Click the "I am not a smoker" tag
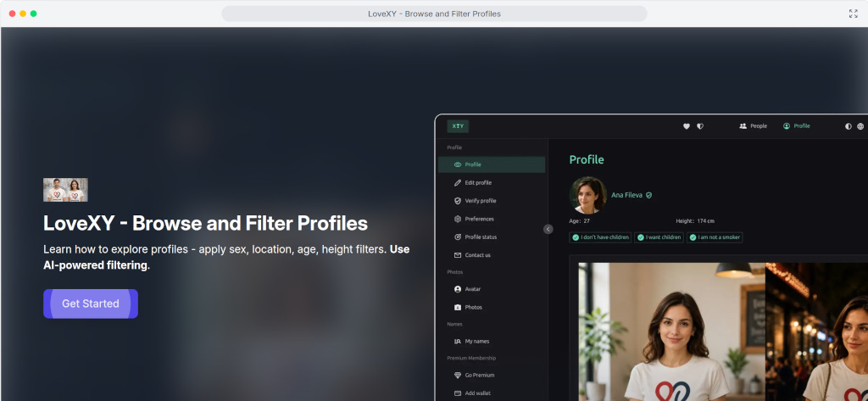Viewport: 868px width, 401px height. (715, 237)
